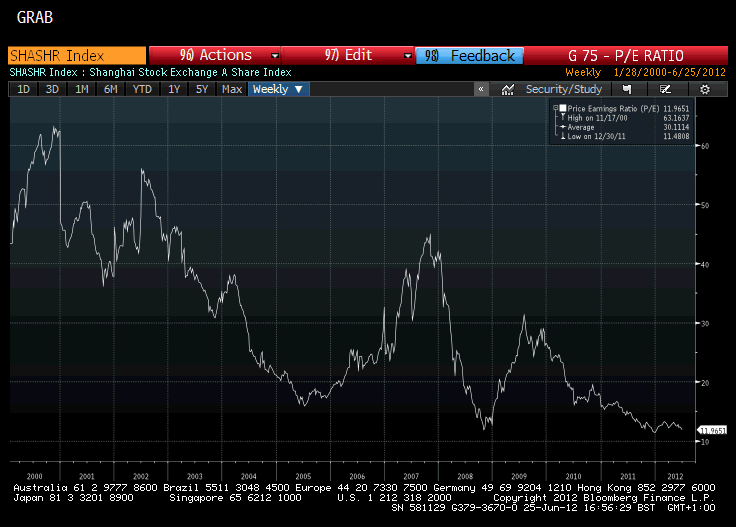This screenshot has height=527, width=736.
Task: Select the 1M range tab
Action: 82,89
